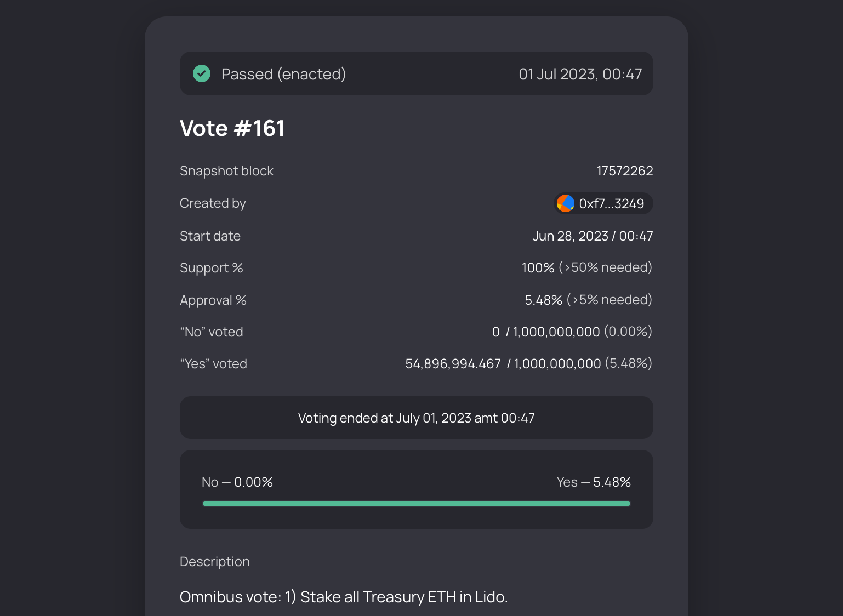Click the 01 Jul 2023, 00:47 timestamp

(x=580, y=74)
